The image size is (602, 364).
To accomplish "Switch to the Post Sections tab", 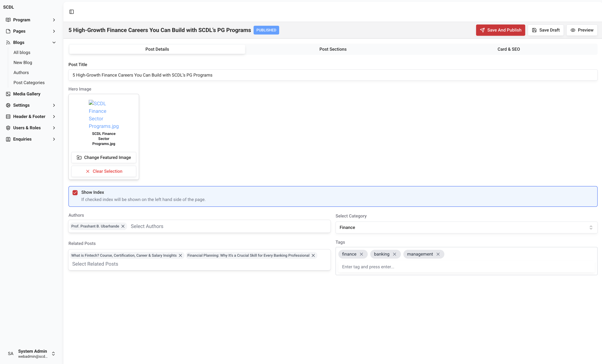I will (333, 49).
